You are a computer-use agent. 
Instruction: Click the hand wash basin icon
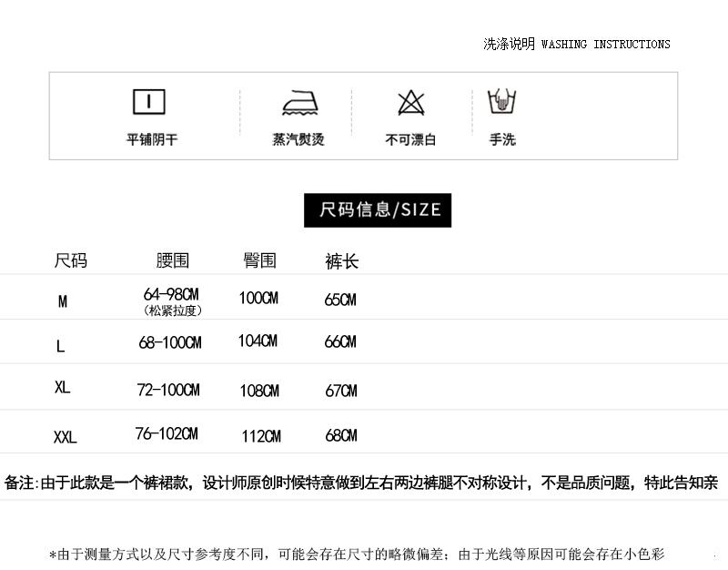502,101
